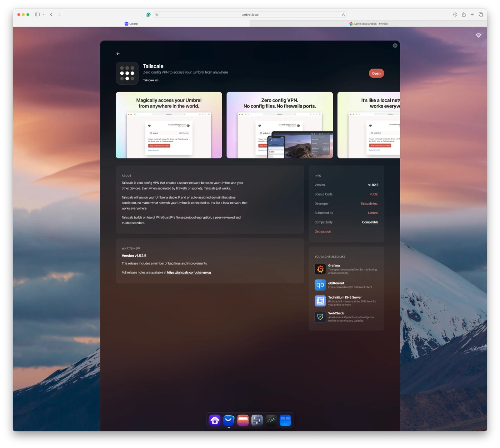500x448 pixels.
Task: Go back in Safari history
Action: click(51, 14)
